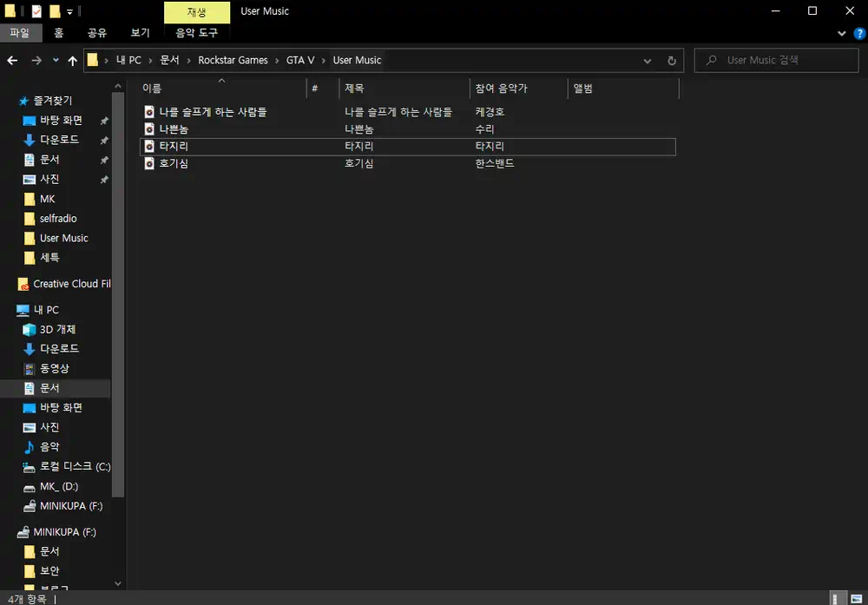Click the back navigation arrow
Viewport: 868px width, 605px height.
click(x=14, y=60)
